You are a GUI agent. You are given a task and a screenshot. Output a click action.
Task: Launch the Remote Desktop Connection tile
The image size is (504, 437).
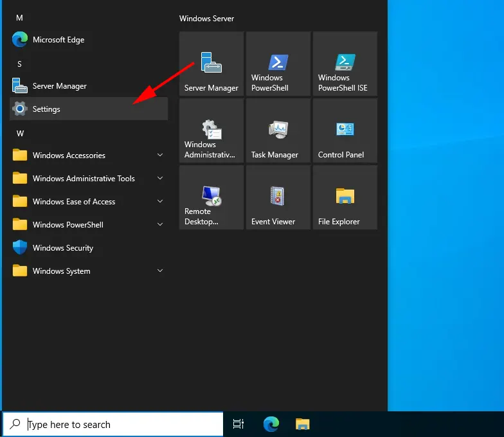coord(212,197)
